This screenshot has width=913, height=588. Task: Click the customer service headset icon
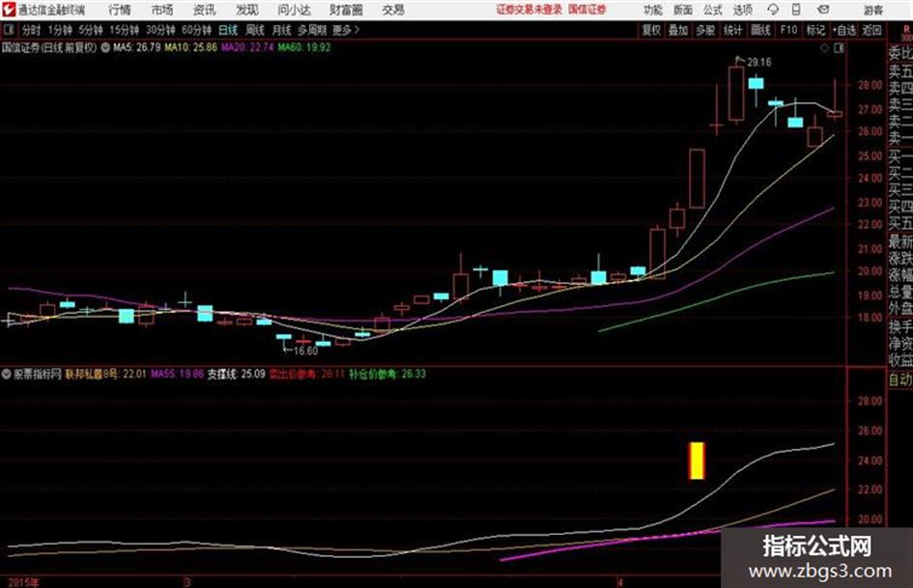(773, 10)
